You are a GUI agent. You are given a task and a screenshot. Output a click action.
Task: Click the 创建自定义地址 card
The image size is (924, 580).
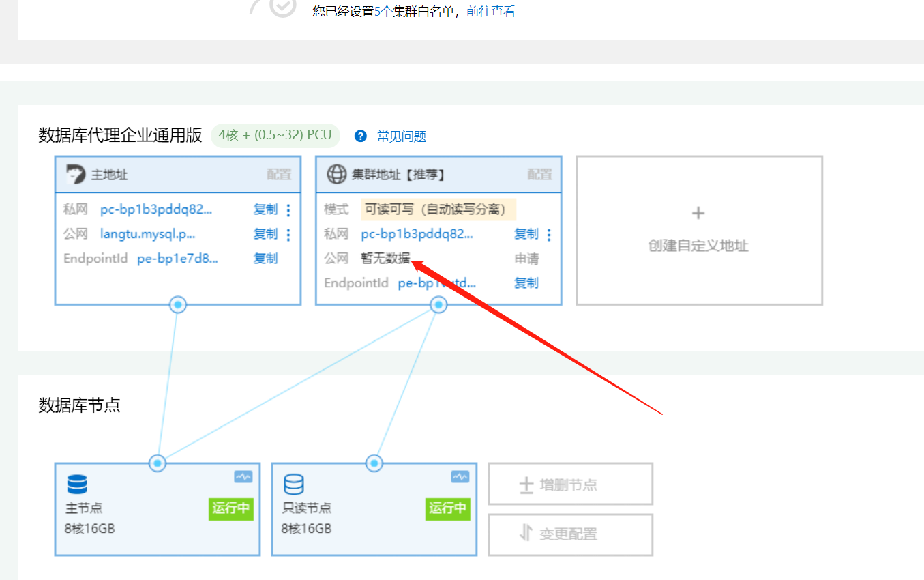click(x=699, y=231)
